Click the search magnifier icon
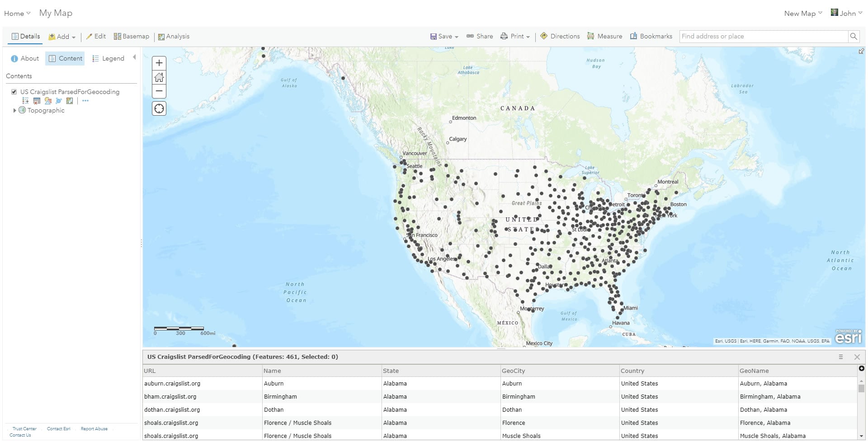 854,36
